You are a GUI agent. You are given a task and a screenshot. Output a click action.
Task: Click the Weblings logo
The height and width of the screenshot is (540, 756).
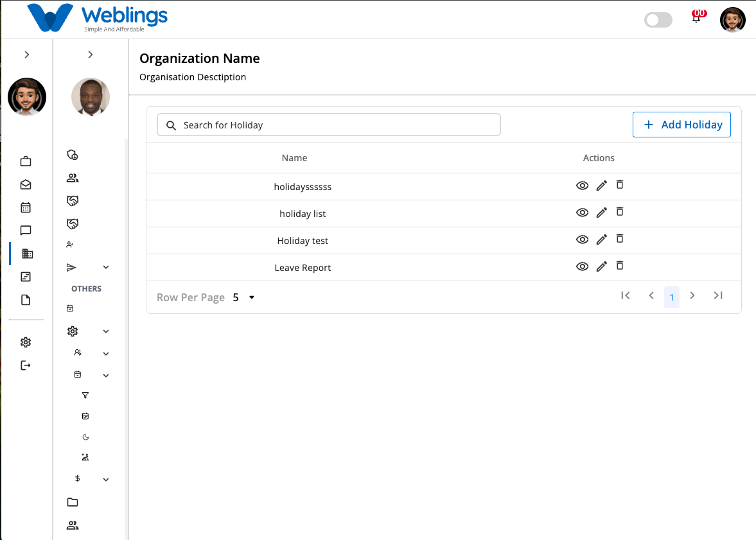click(98, 18)
